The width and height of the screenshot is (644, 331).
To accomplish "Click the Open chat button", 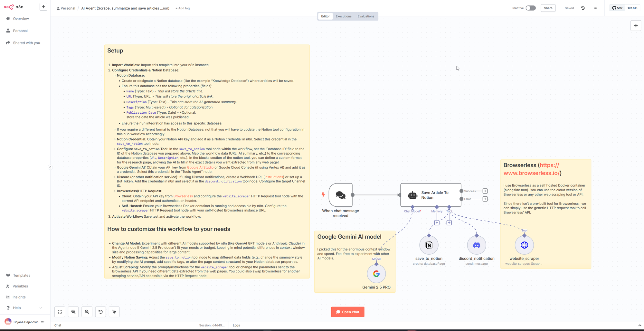I will coord(348,312).
